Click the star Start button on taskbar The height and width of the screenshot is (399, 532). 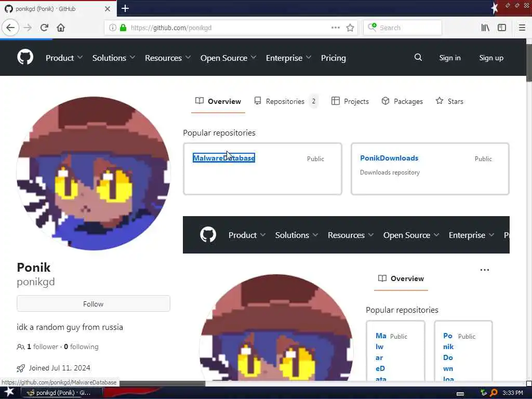click(x=9, y=392)
